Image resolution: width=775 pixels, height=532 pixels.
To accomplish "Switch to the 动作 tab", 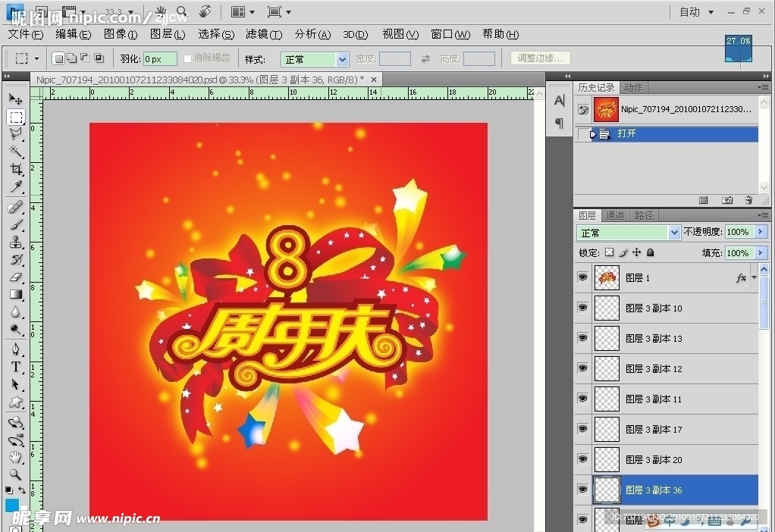I will 633,87.
